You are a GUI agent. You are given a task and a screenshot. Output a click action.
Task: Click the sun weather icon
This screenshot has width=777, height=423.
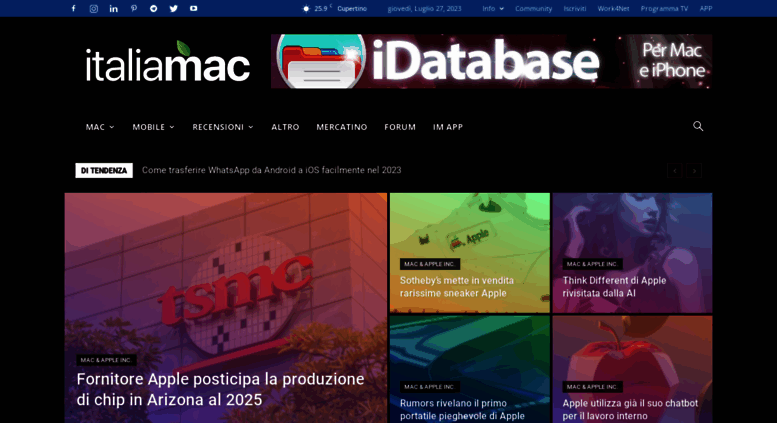click(x=306, y=8)
